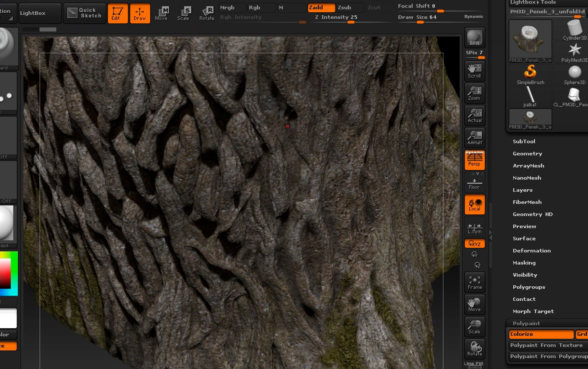588x369 pixels.
Task: Enable Rgb color mode
Action: [x=261, y=8]
